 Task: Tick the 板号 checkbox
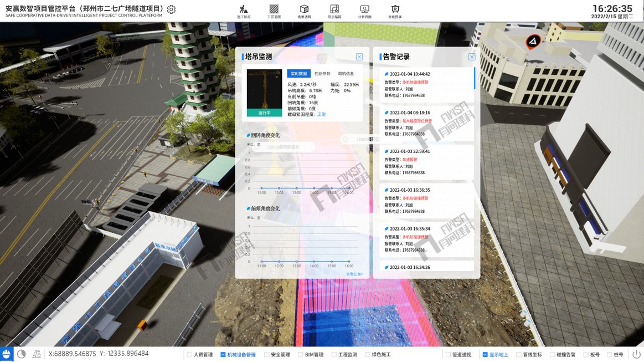point(586,355)
